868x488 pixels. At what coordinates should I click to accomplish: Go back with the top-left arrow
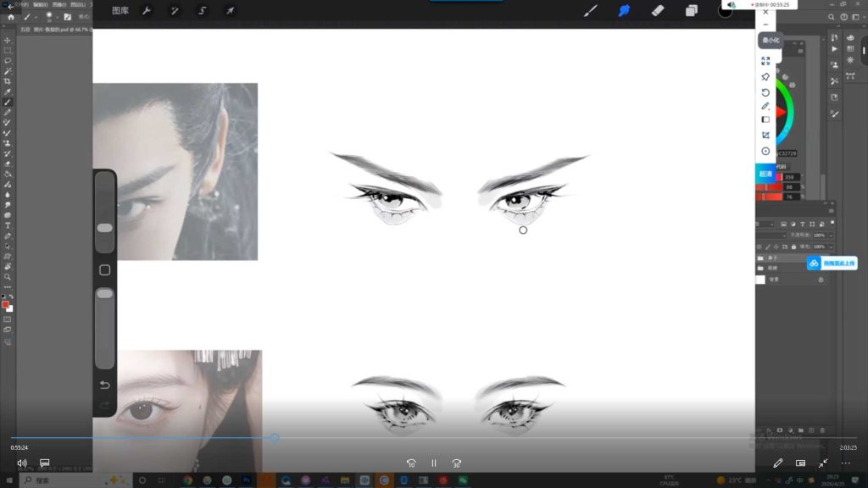pyautogui.click(x=10, y=6)
